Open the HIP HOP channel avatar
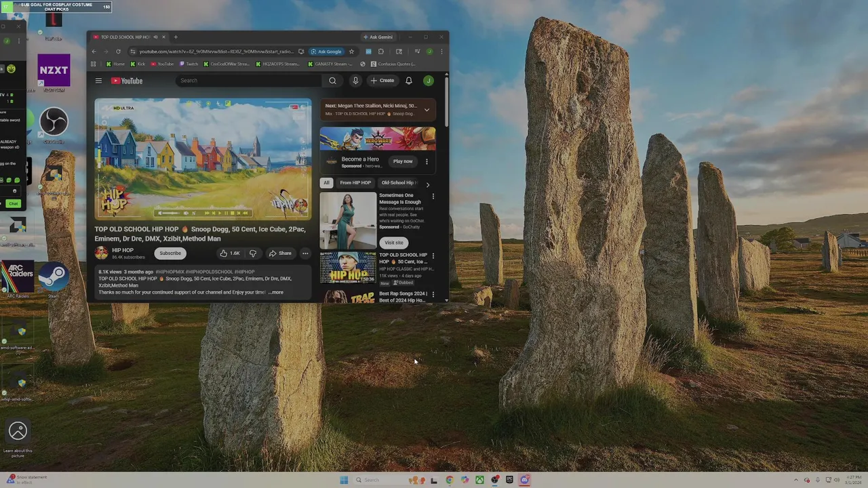This screenshot has height=488, width=868. 101,253
